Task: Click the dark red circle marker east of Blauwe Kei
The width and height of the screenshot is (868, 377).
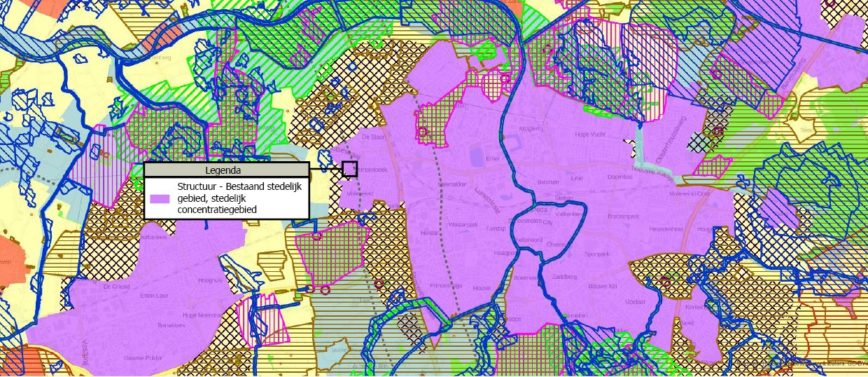Action: 665,282
